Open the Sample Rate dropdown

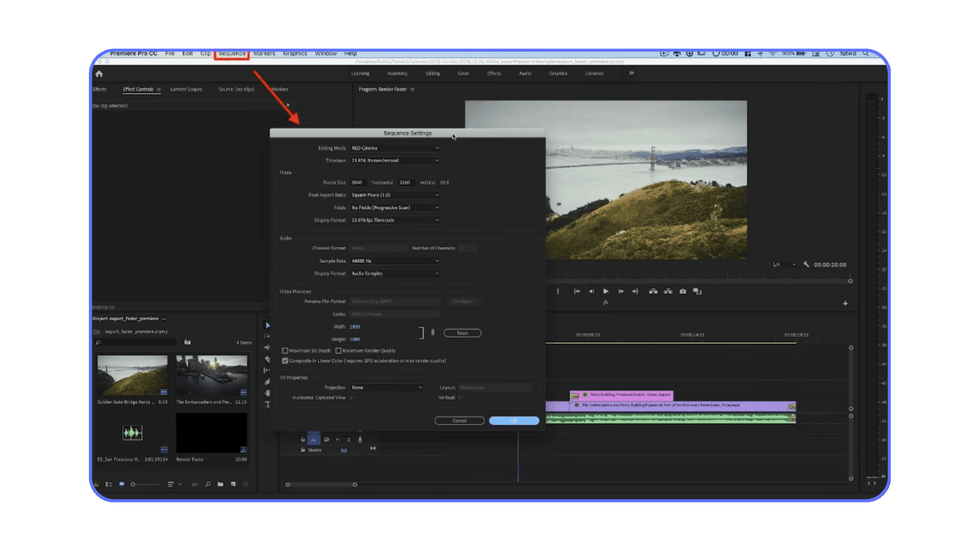(395, 261)
